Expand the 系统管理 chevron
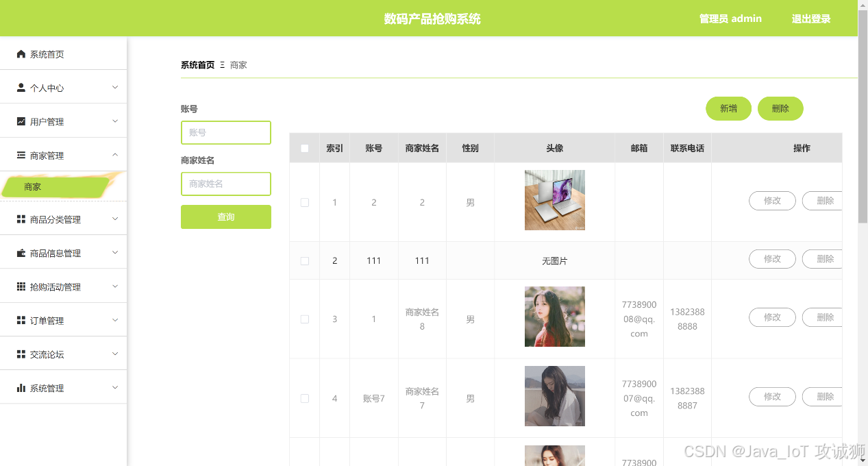The image size is (868, 466). [115, 388]
